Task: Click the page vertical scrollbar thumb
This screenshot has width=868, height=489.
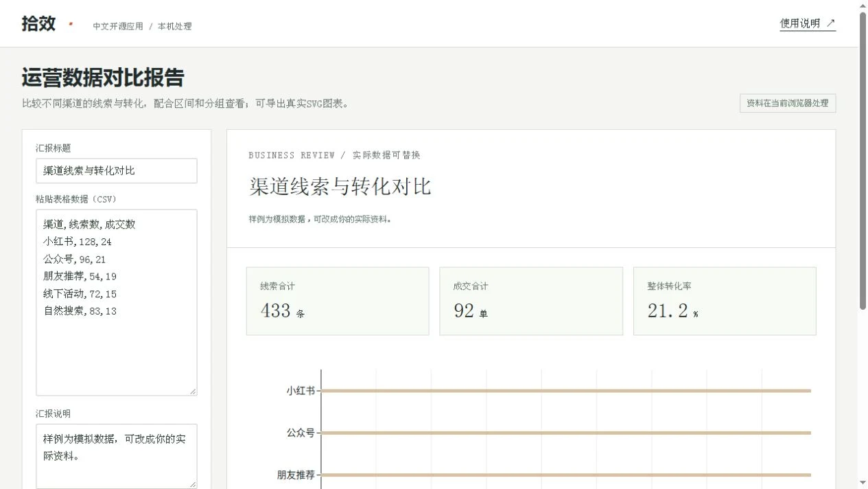Action: tap(863, 161)
